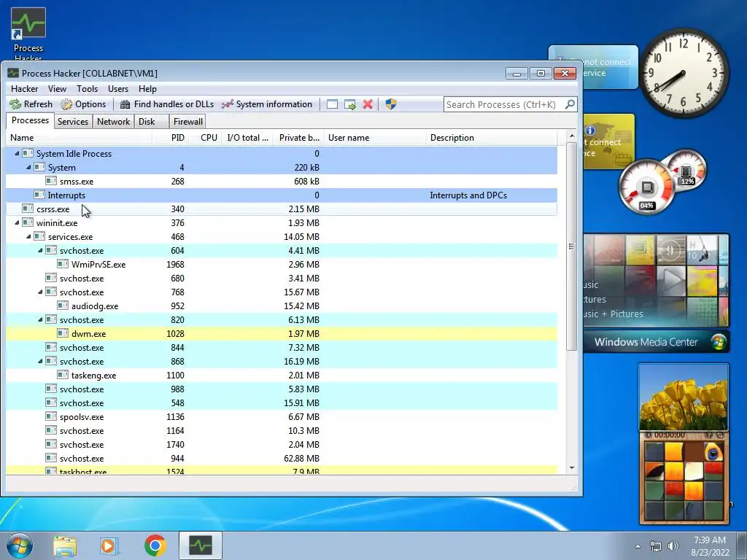The image size is (747, 560).
Task: Click the process list scroll-up arrow
Action: point(572,136)
